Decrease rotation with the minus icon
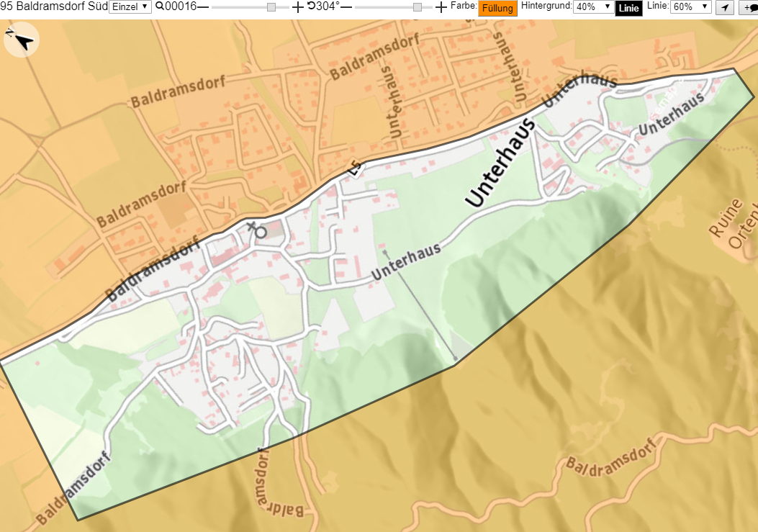 coord(347,6)
